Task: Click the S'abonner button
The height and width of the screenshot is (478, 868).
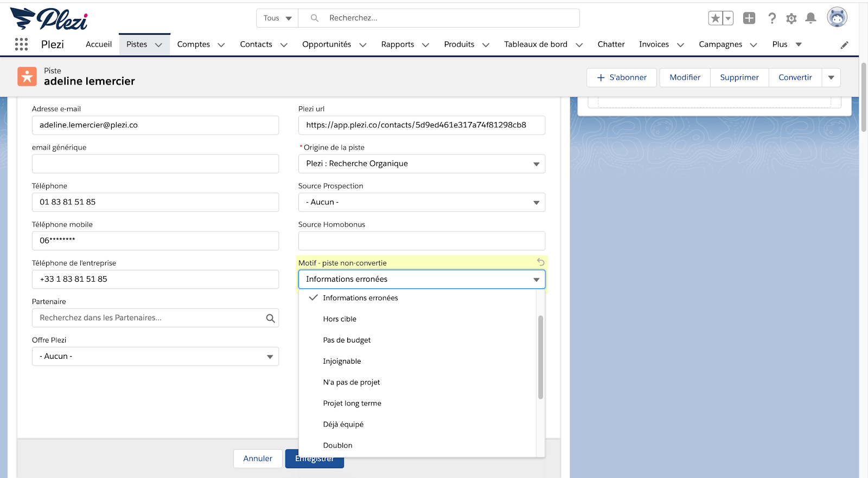Action: click(x=622, y=77)
